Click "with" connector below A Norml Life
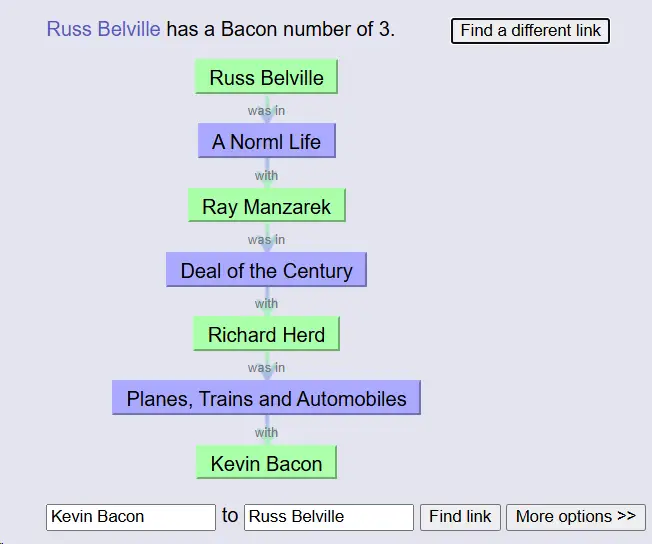Viewport: 652px width, 544px height. tap(266, 175)
